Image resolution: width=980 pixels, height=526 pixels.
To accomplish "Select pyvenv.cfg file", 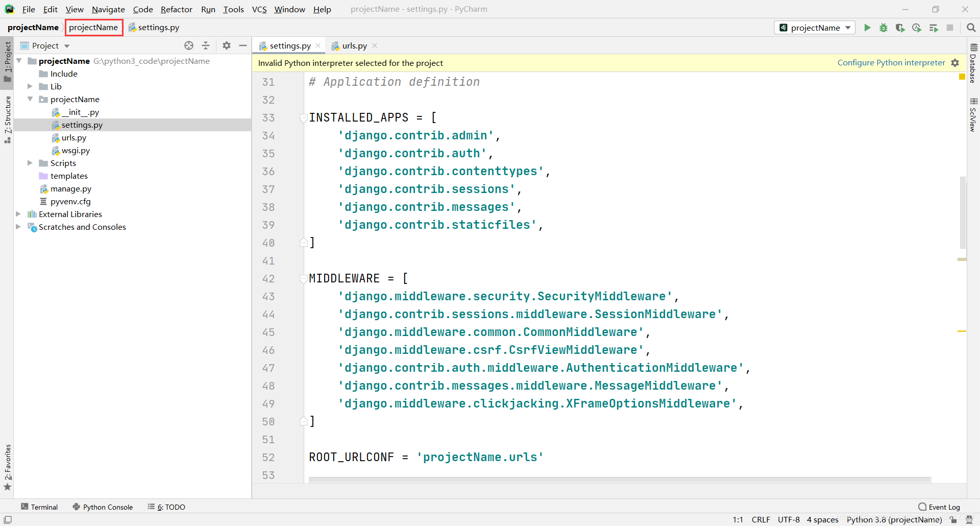I will click(65, 201).
